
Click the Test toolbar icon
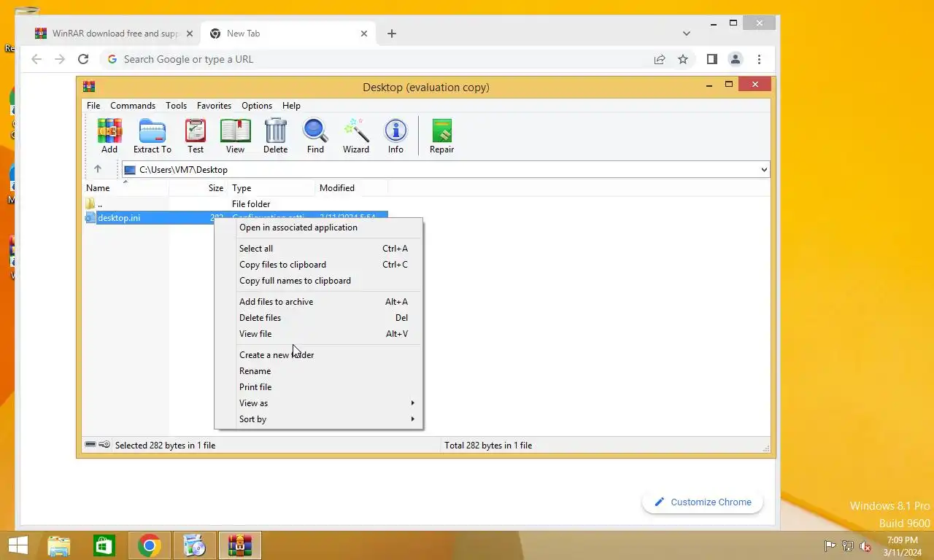click(196, 136)
